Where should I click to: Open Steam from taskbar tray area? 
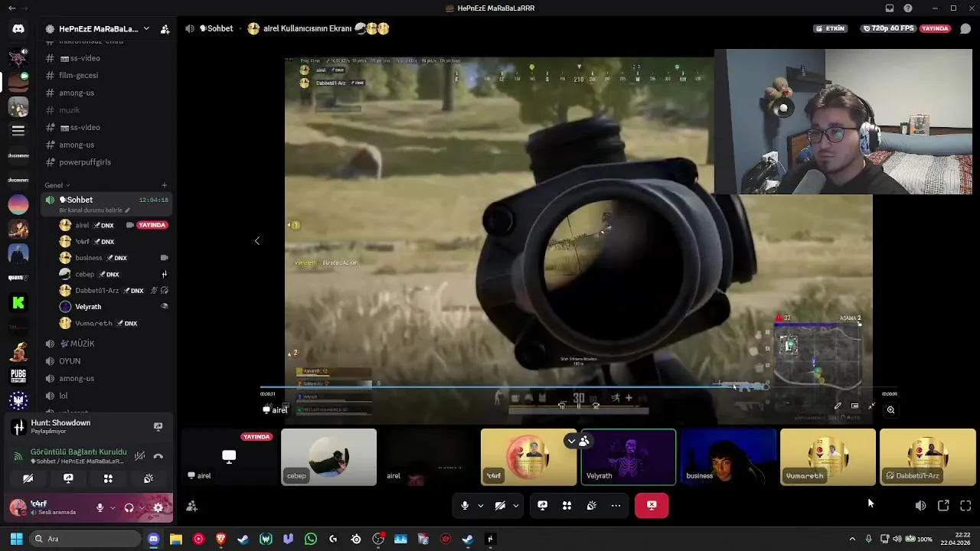468,539
